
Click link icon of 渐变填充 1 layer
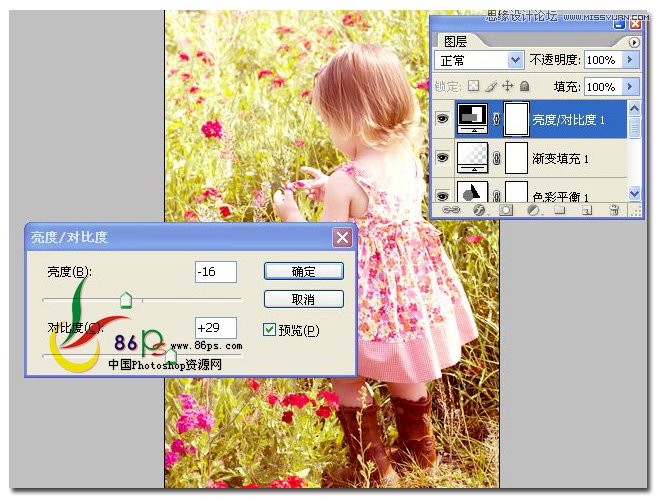[x=496, y=158]
